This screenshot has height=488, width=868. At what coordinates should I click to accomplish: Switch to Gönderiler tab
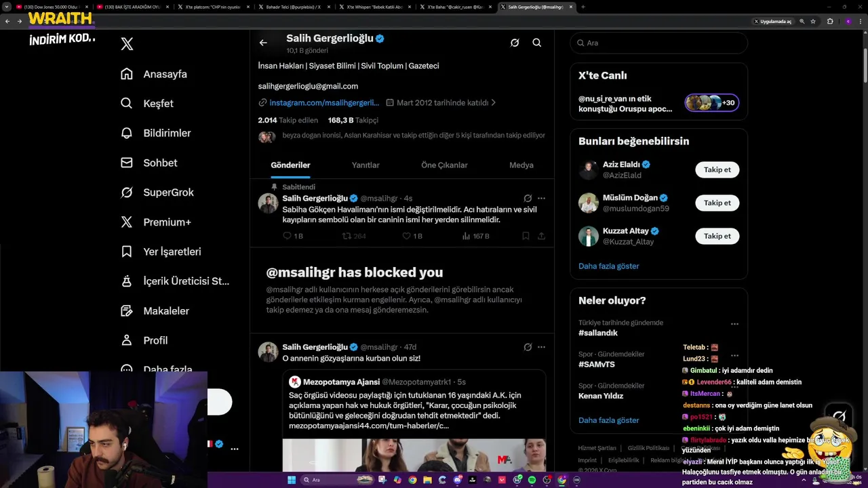(290, 165)
